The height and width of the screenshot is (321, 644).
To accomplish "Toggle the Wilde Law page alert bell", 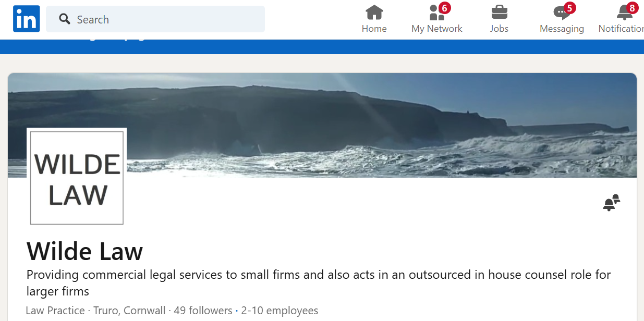I will pos(612,203).
